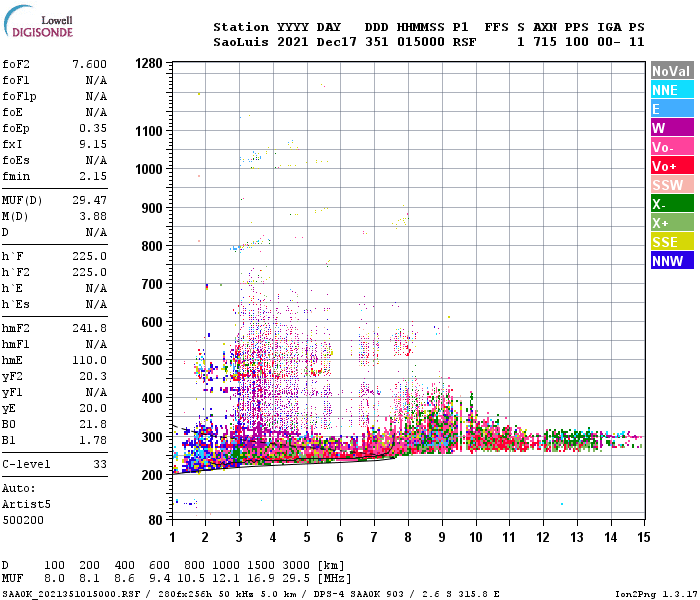Image resolution: width=700 pixels, height=600 pixels.
Task: Click the h`F2 value 225.0
Action: click(x=89, y=272)
